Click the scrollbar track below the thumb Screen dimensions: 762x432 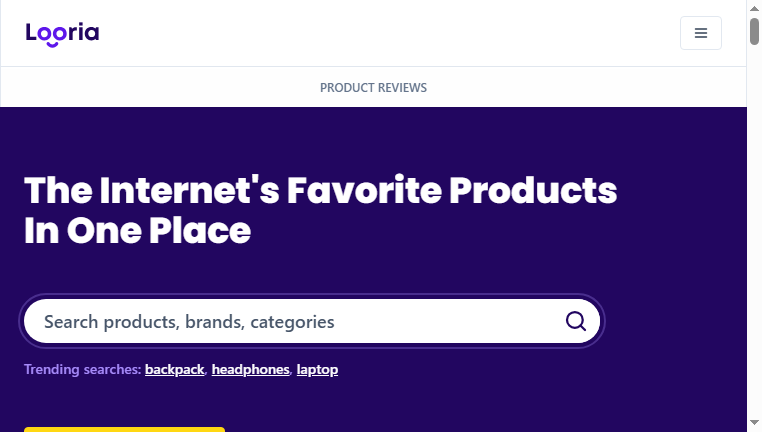click(754, 233)
